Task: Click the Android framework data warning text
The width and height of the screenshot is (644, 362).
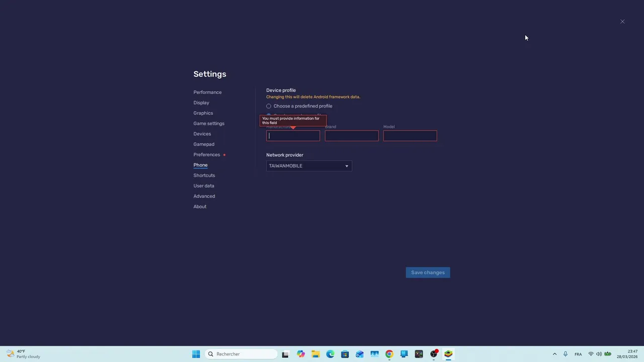Action: [x=313, y=97]
